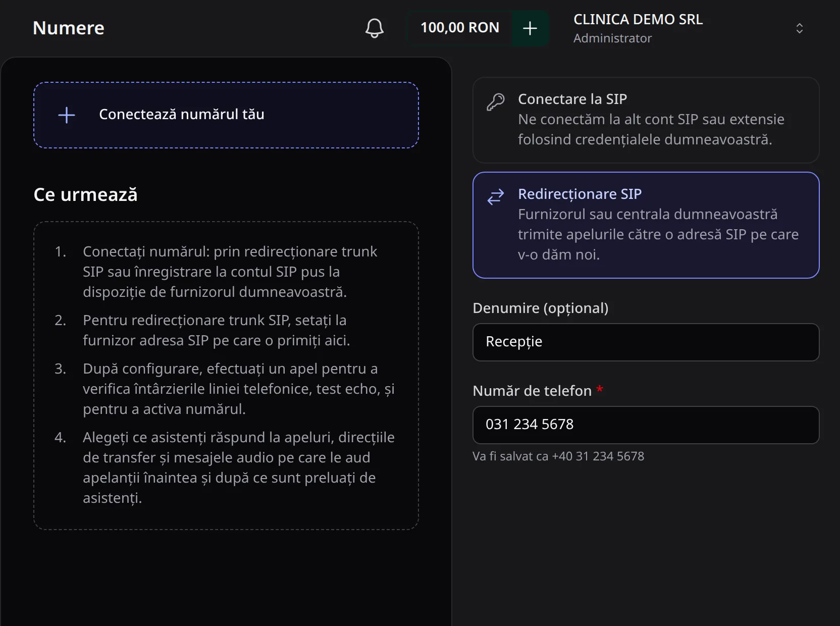Click the Numere page title
The width and height of the screenshot is (840, 626).
coord(69,28)
